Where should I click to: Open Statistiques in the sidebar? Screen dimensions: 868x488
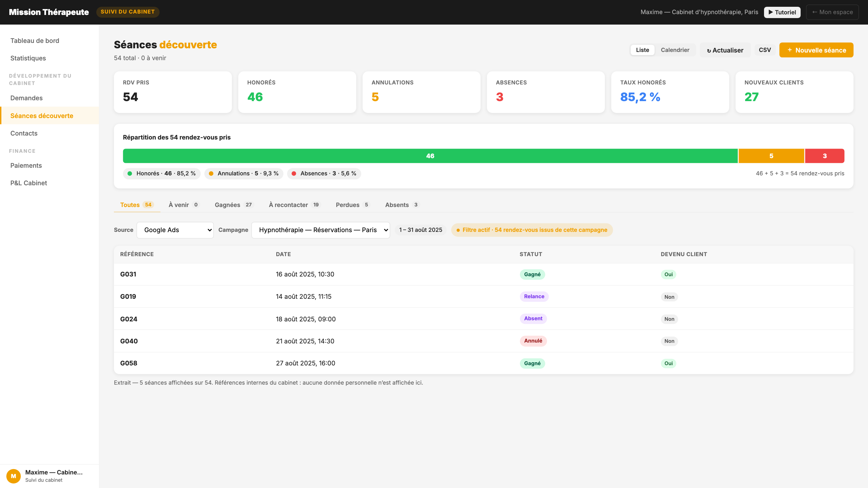pos(49,58)
